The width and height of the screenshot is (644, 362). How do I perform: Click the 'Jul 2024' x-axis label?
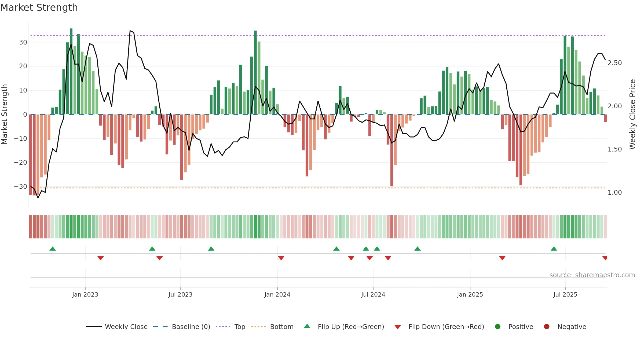click(x=373, y=295)
